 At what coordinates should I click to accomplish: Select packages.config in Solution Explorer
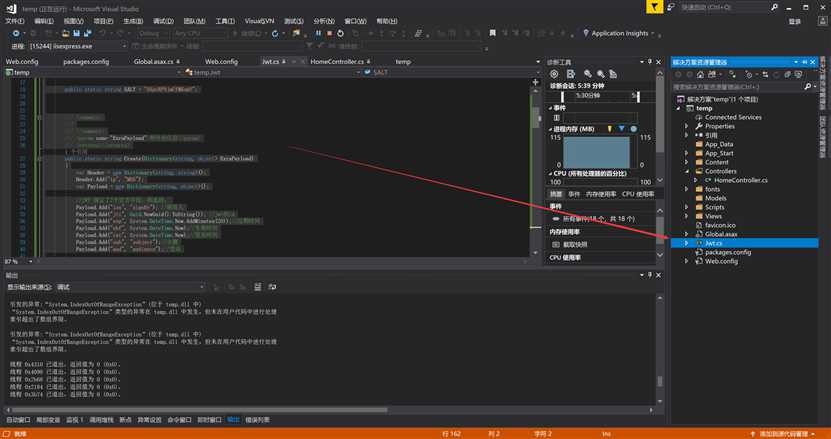(x=728, y=252)
